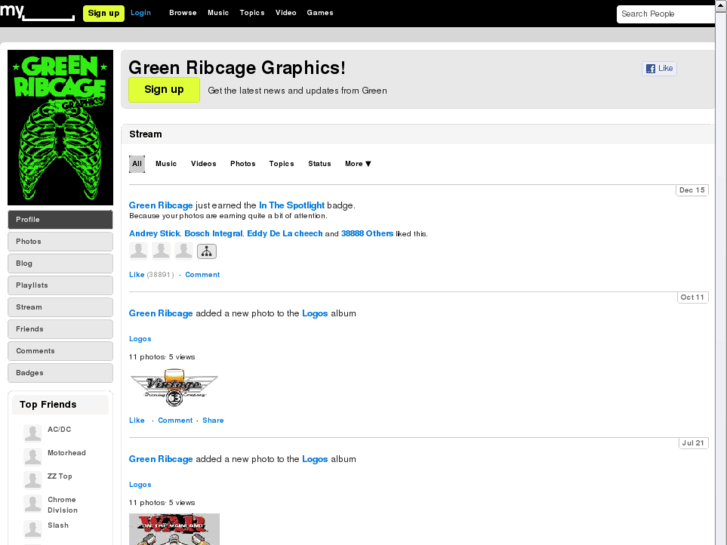Open Bosch Integral's profile link
The image size is (727, 545).
pyautogui.click(x=213, y=233)
